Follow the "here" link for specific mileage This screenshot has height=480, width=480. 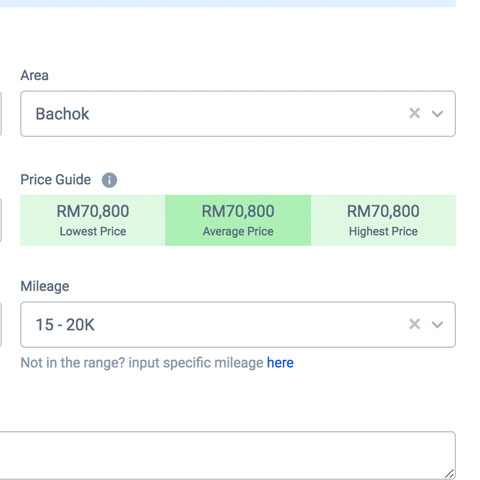pos(280,363)
